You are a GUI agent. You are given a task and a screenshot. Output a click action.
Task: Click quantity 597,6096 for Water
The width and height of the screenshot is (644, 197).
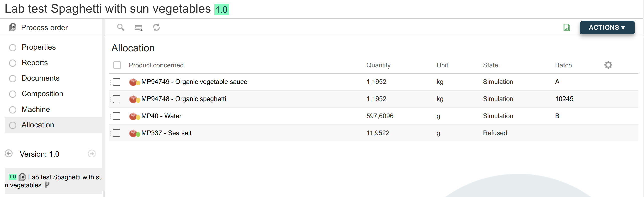(380, 116)
